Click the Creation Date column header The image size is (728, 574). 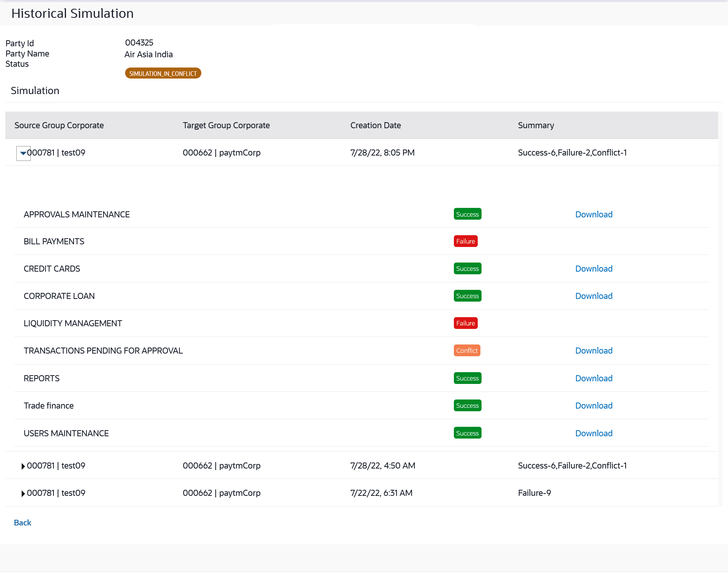[375, 125]
